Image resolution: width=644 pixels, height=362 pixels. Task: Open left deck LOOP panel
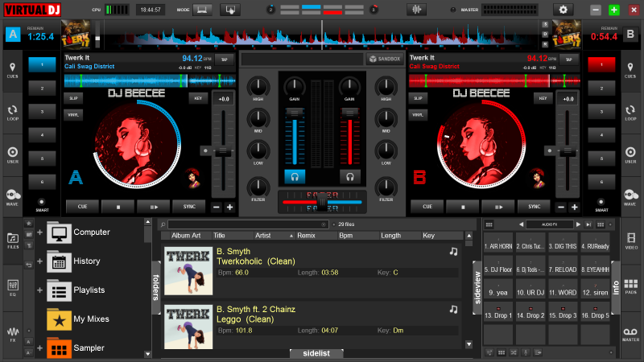12,113
